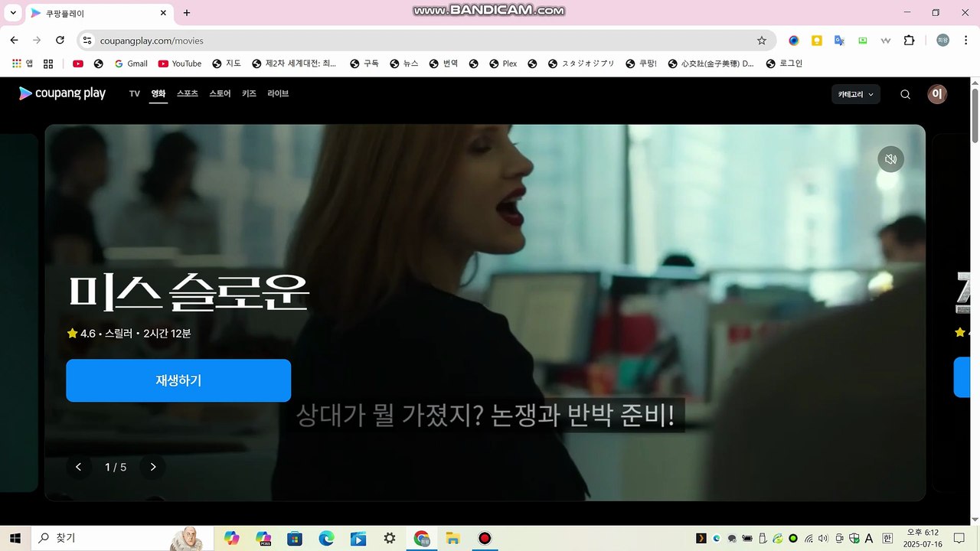The image size is (980, 551).
Task: Click the browser forward arrow
Action: coord(37,41)
